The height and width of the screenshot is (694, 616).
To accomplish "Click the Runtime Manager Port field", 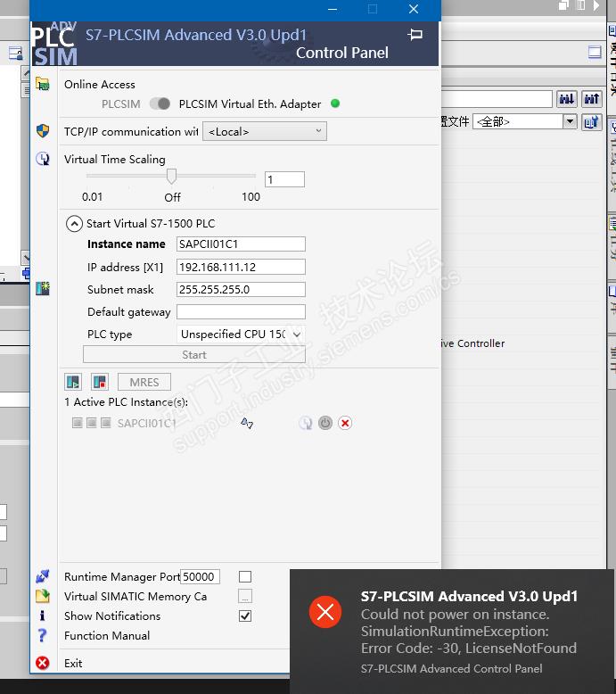I will (200, 577).
